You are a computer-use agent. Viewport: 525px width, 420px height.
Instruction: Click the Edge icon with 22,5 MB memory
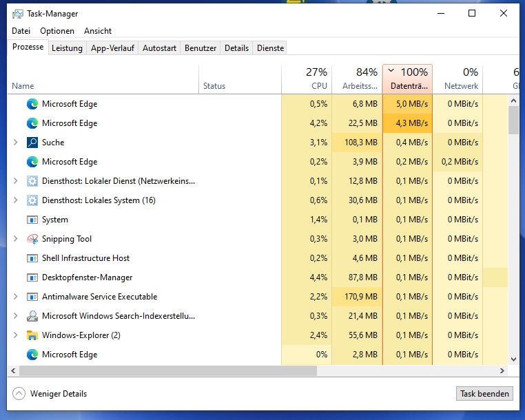(32, 123)
